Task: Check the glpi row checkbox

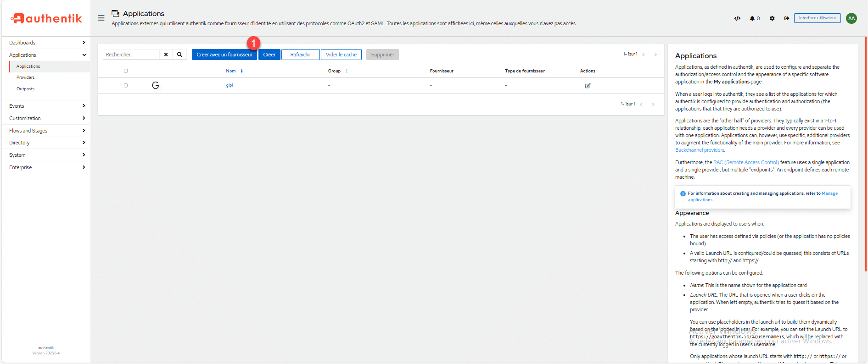Action: 126,86
